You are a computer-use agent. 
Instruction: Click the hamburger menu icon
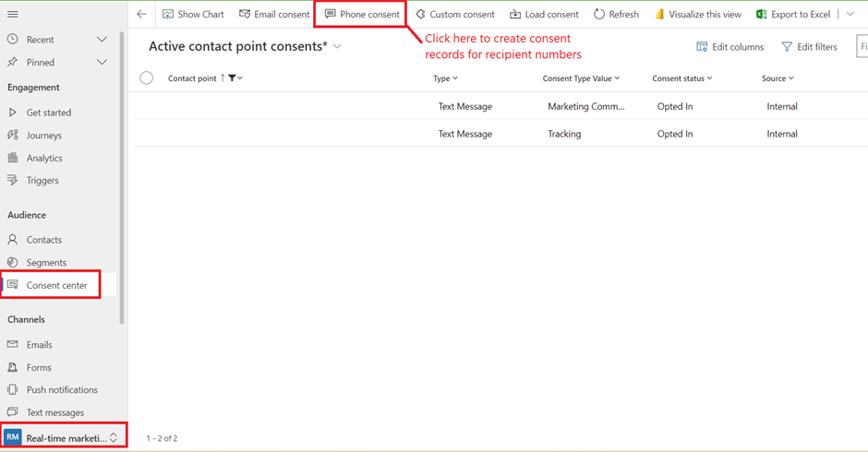coord(13,14)
